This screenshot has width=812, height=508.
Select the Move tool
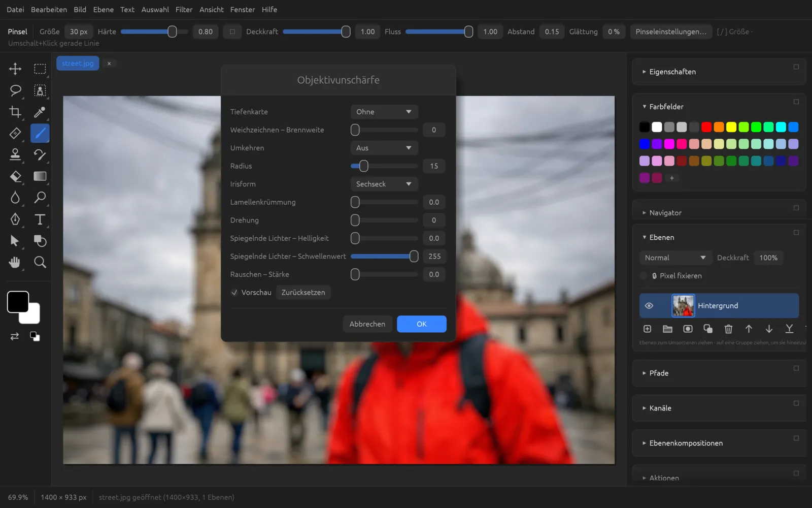coord(15,69)
